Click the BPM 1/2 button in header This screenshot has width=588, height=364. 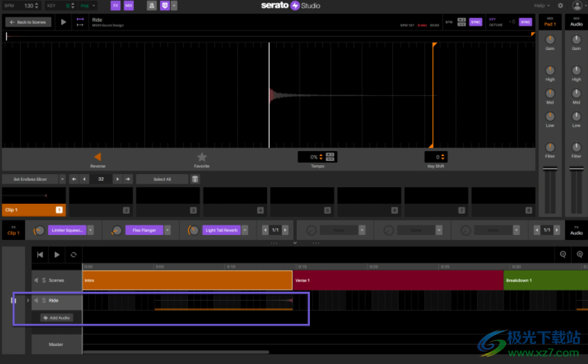click(462, 24)
